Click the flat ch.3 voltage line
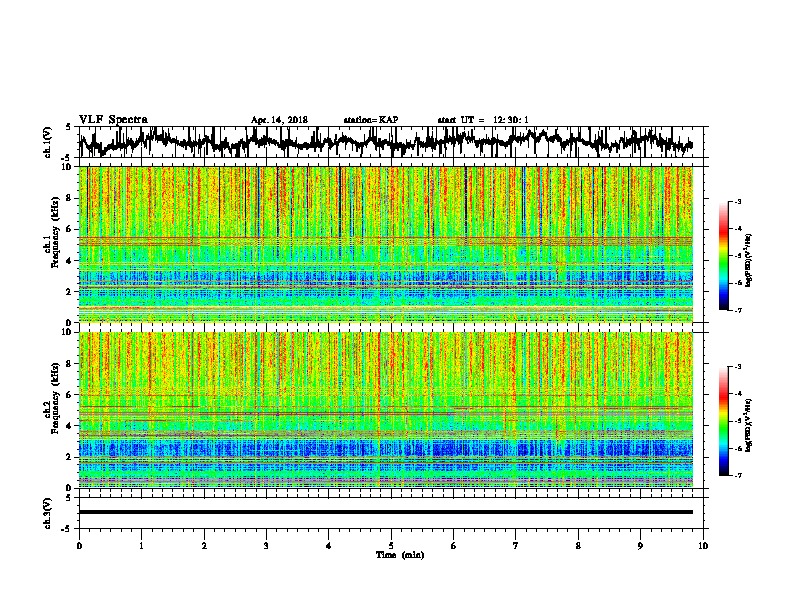This screenshot has height=612, width=792. tap(386, 512)
